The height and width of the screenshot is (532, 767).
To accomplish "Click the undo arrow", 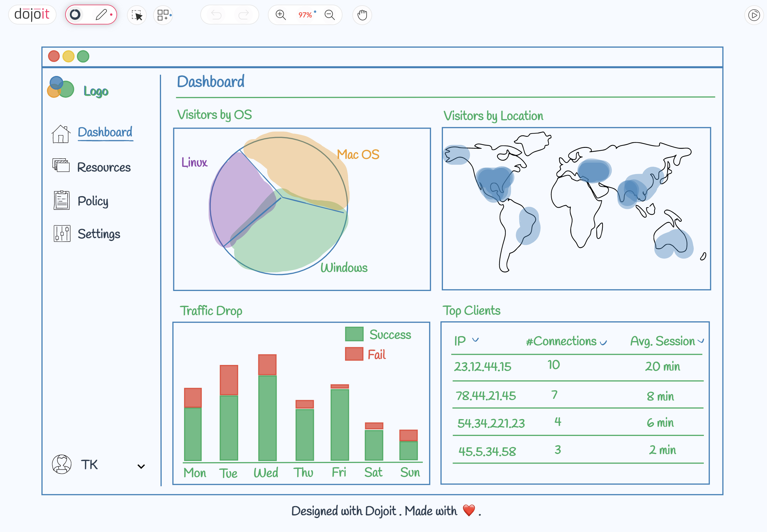I will [x=216, y=15].
